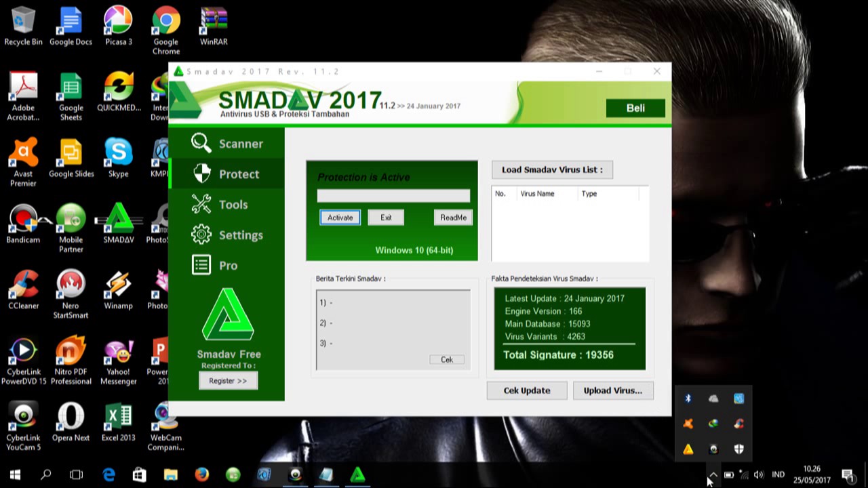
Task: Open the Action Center notification icon
Action: point(848,474)
